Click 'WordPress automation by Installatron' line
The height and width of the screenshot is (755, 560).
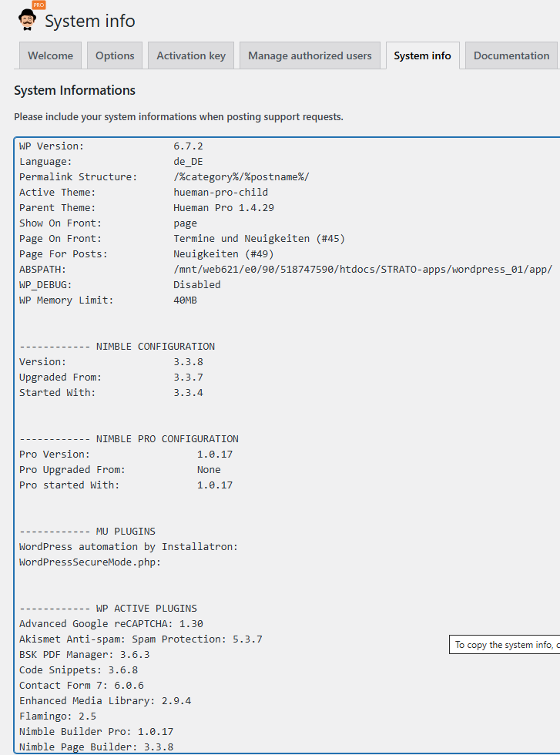(129, 546)
